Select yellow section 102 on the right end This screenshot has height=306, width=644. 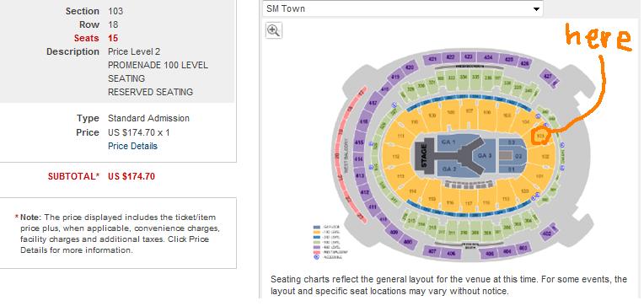coord(545,157)
